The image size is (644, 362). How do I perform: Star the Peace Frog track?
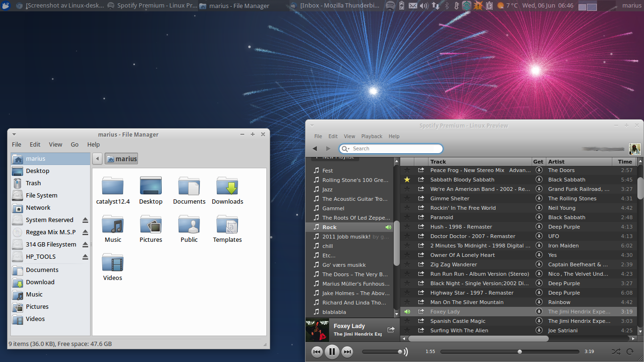click(407, 170)
